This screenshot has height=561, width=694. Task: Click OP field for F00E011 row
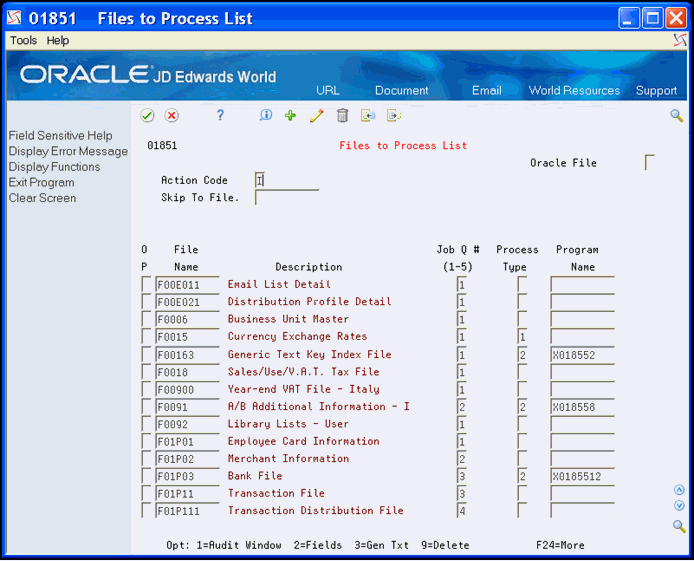click(x=146, y=284)
